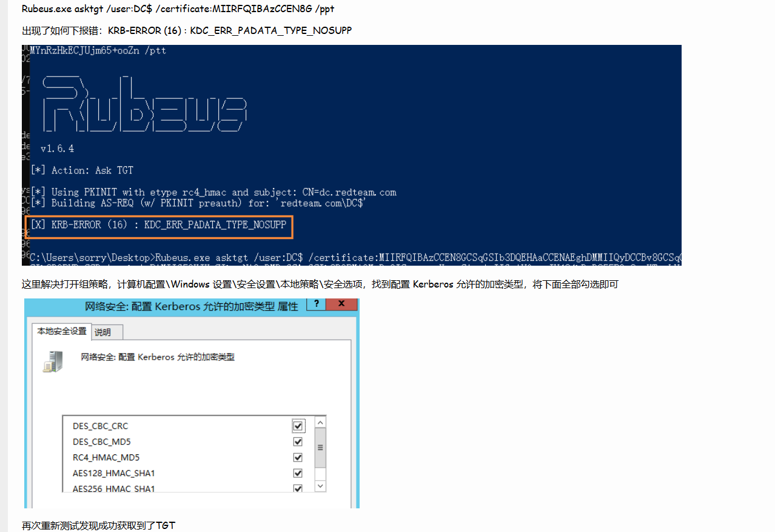Close the Kerberos properties dialog
This screenshot has height=532, width=775.
click(x=341, y=304)
